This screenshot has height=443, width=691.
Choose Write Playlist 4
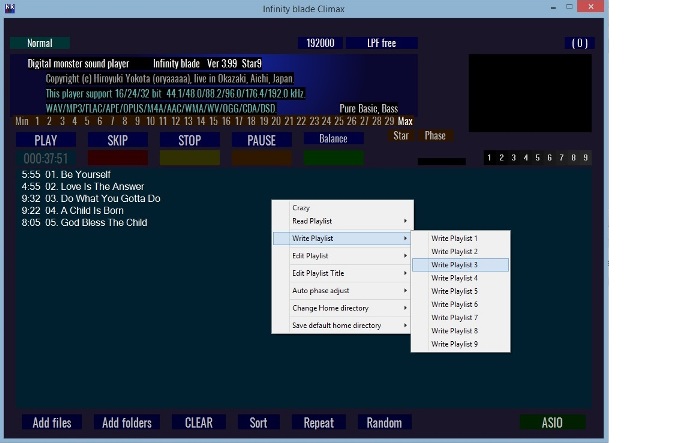(x=461, y=278)
